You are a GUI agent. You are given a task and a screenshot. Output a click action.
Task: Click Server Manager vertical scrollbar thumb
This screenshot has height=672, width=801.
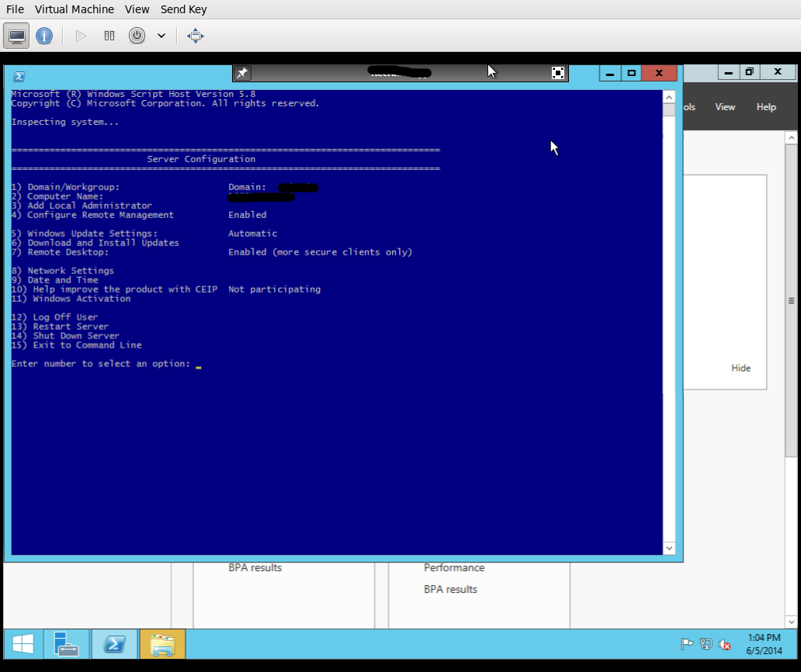[x=791, y=301]
